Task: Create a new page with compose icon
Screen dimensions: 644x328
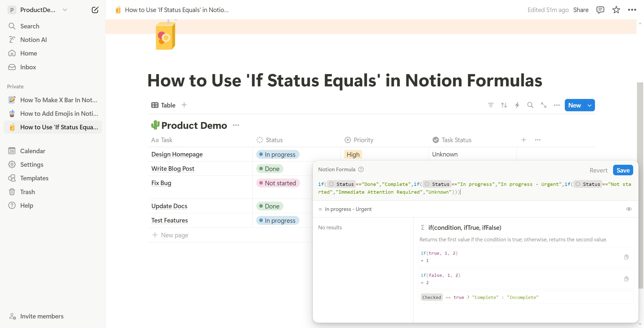Action: click(x=95, y=10)
